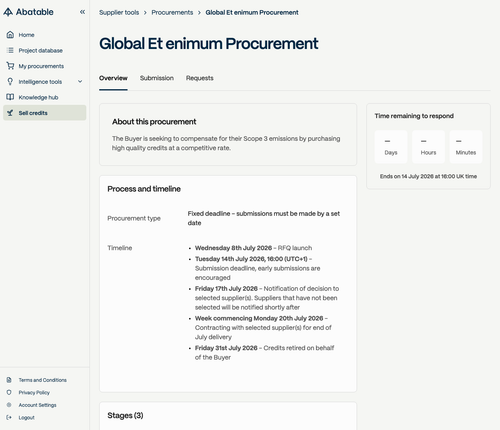
Task: Click the Days countdown box
Action: 391,147
